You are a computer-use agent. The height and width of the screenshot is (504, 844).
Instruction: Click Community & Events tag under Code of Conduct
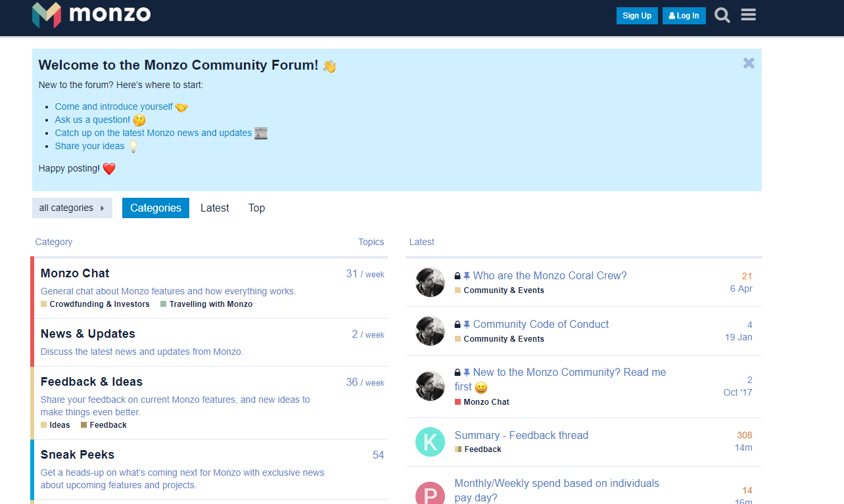pyautogui.click(x=500, y=339)
